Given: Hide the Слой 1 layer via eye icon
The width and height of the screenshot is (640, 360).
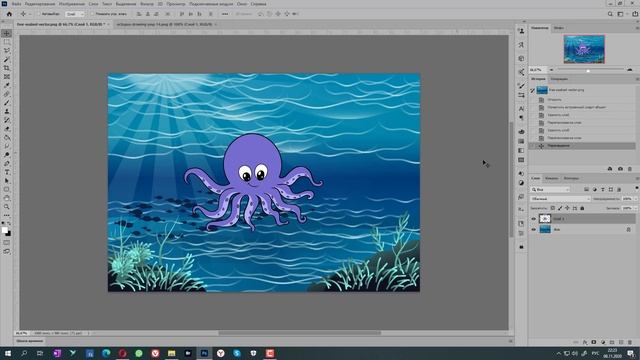Looking at the screenshot, I should pos(533,219).
